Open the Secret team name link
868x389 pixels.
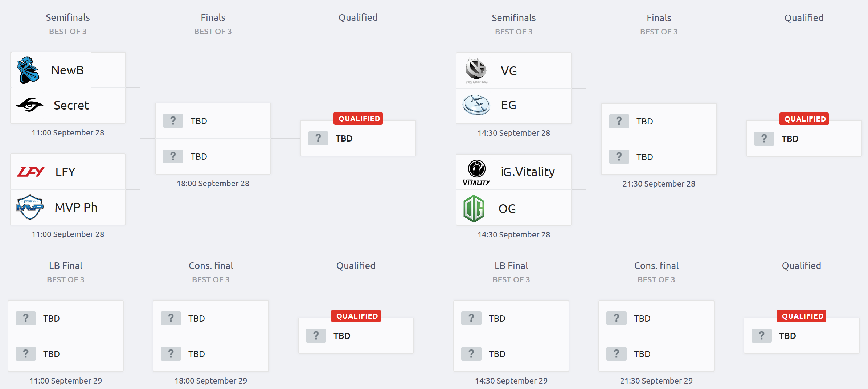tap(71, 105)
